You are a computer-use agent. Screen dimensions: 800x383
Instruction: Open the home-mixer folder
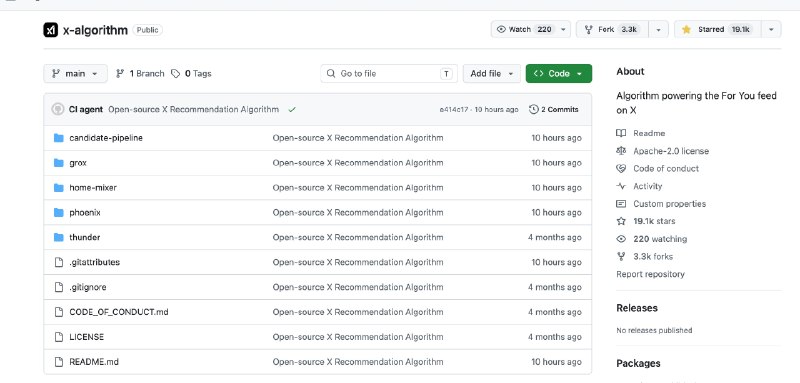click(93, 188)
